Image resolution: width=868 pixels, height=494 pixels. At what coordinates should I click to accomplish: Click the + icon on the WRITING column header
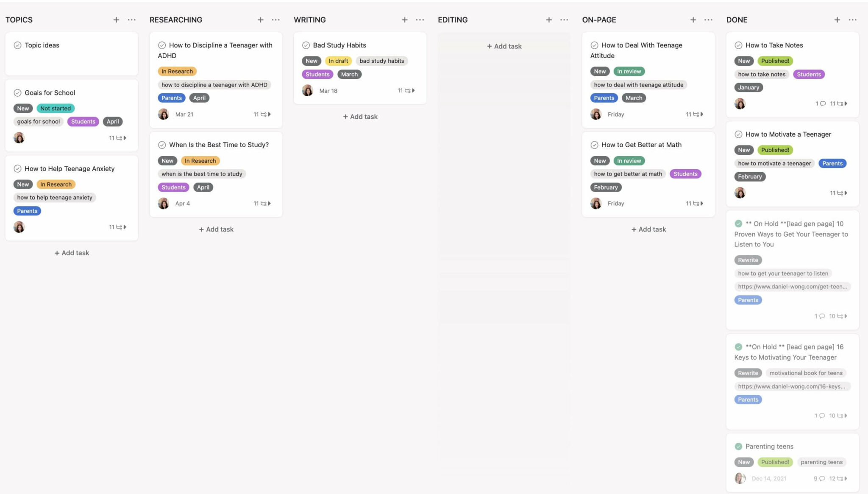pos(405,20)
